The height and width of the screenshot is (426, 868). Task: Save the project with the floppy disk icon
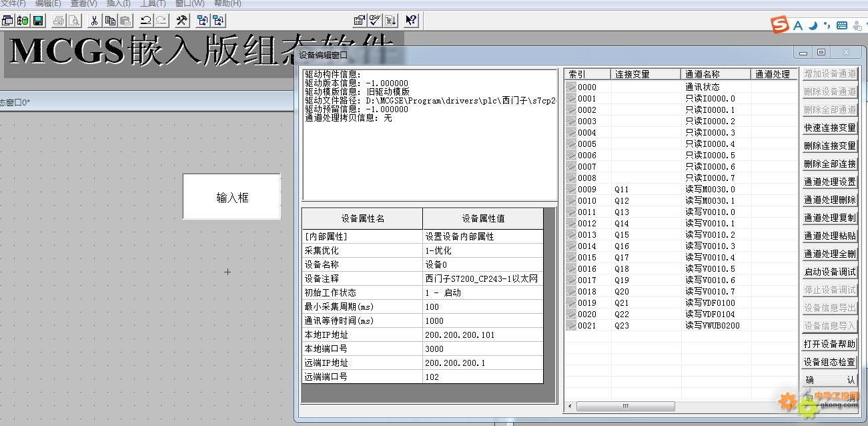click(x=37, y=20)
